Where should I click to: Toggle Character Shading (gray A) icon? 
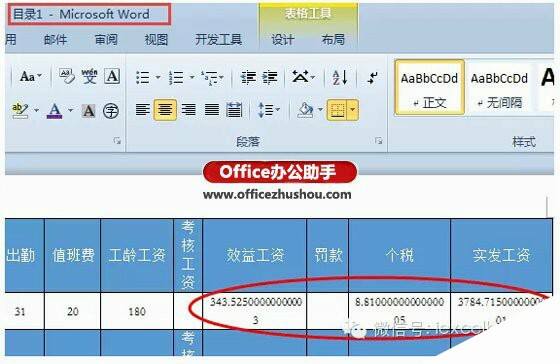89,111
